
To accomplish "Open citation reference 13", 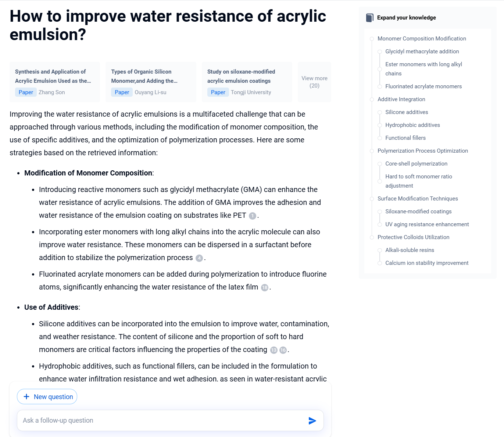I will coord(274,350).
